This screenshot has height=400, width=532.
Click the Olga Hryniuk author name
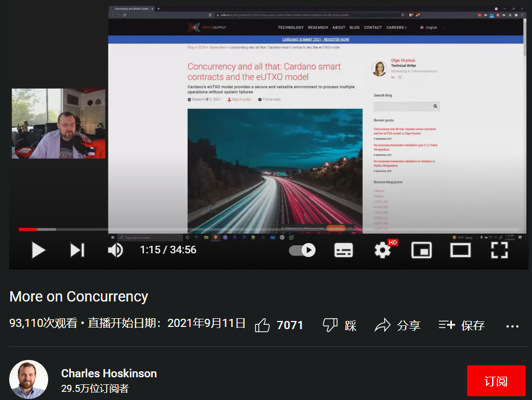click(403, 61)
